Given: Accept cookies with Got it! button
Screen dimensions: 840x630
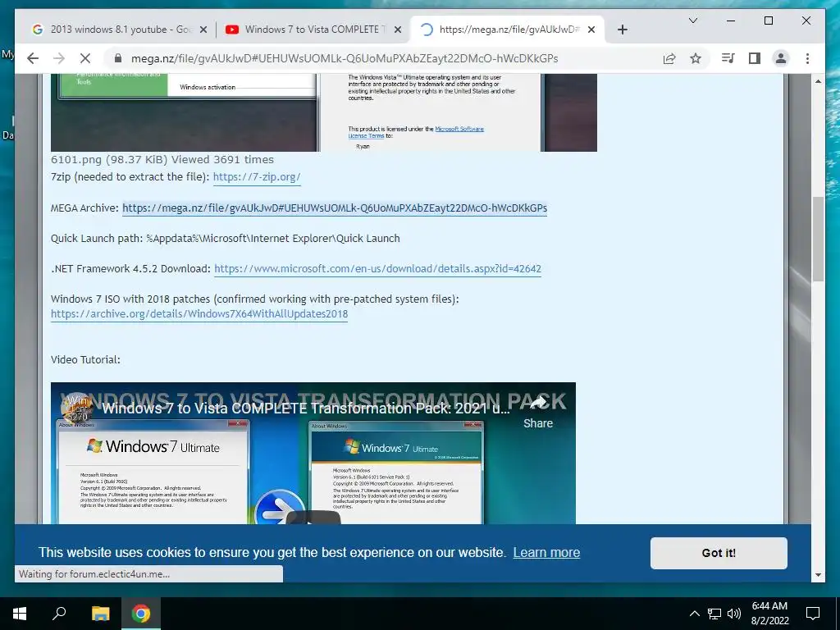Looking at the screenshot, I should coord(719,553).
